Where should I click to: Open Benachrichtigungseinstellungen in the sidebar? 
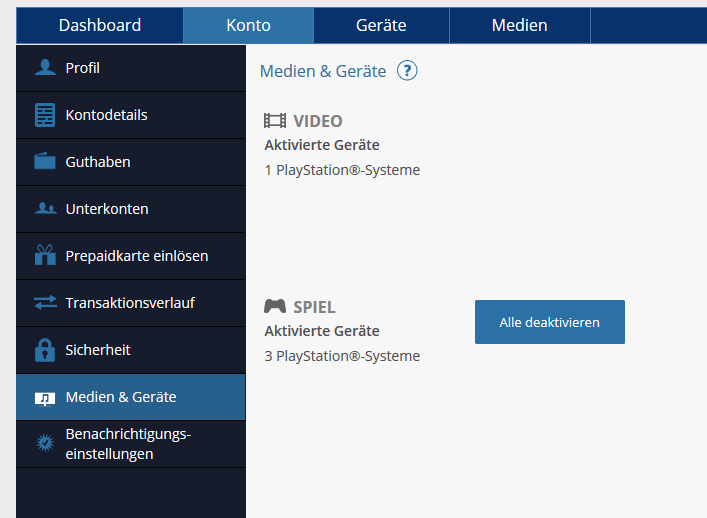[x=131, y=444]
